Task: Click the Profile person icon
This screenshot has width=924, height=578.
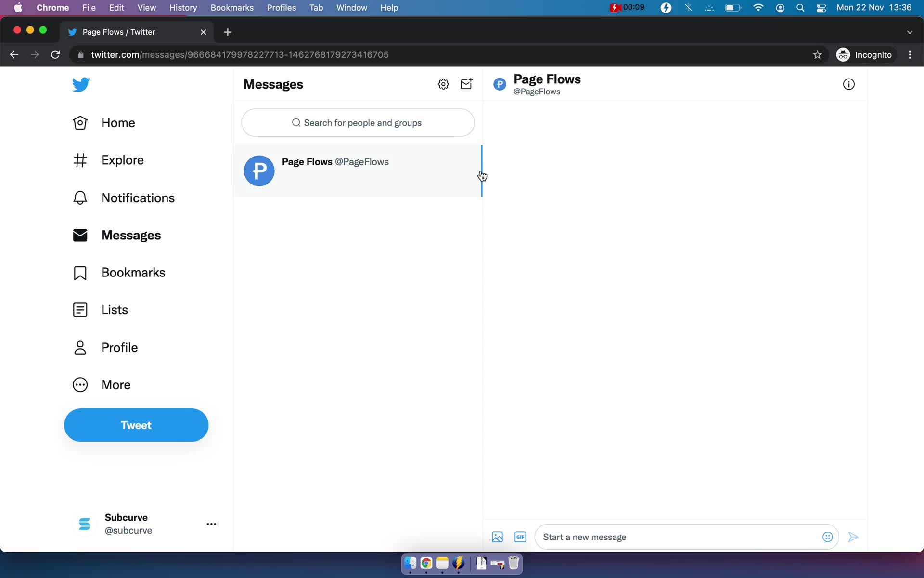Action: click(x=80, y=347)
